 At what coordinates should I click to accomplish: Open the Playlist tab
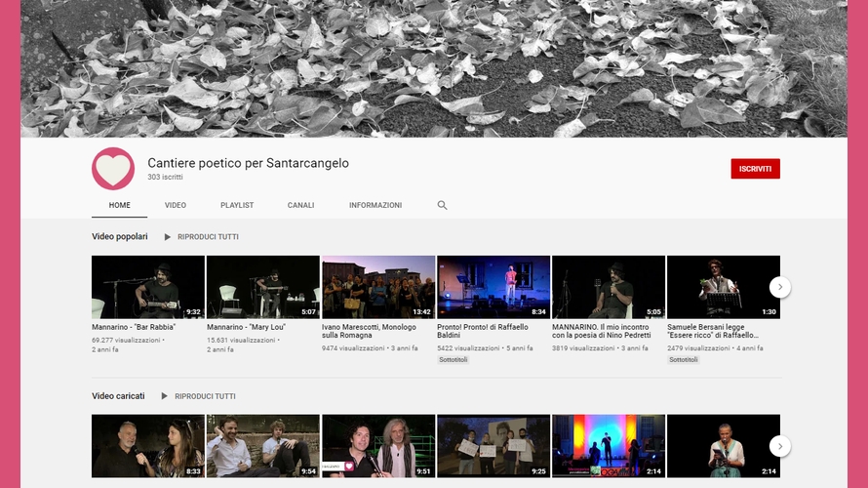(x=237, y=206)
